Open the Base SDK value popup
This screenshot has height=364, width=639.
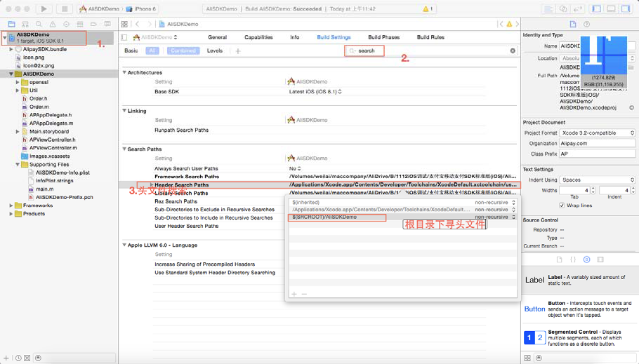click(x=315, y=92)
